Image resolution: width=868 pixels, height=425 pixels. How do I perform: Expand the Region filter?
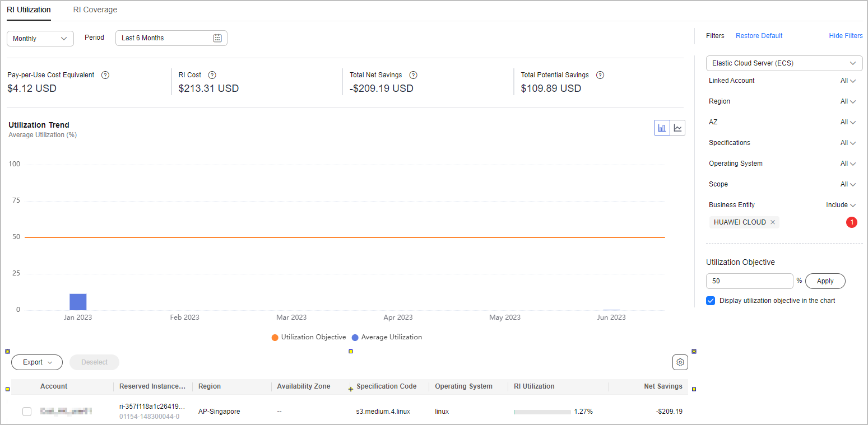coord(848,101)
